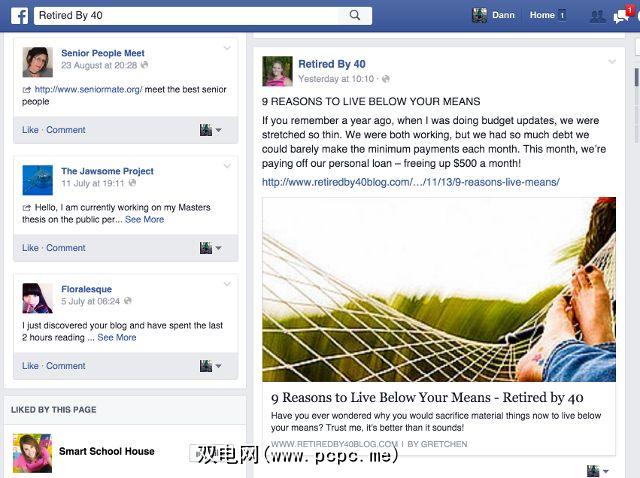The image size is (640, 478).
Task: Click the hammock article preview image
Action: [439, 289]
